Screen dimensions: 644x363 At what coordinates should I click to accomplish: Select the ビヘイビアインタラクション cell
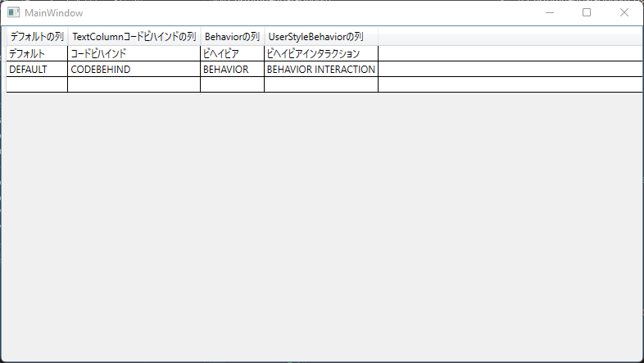[x=321, y=54]
